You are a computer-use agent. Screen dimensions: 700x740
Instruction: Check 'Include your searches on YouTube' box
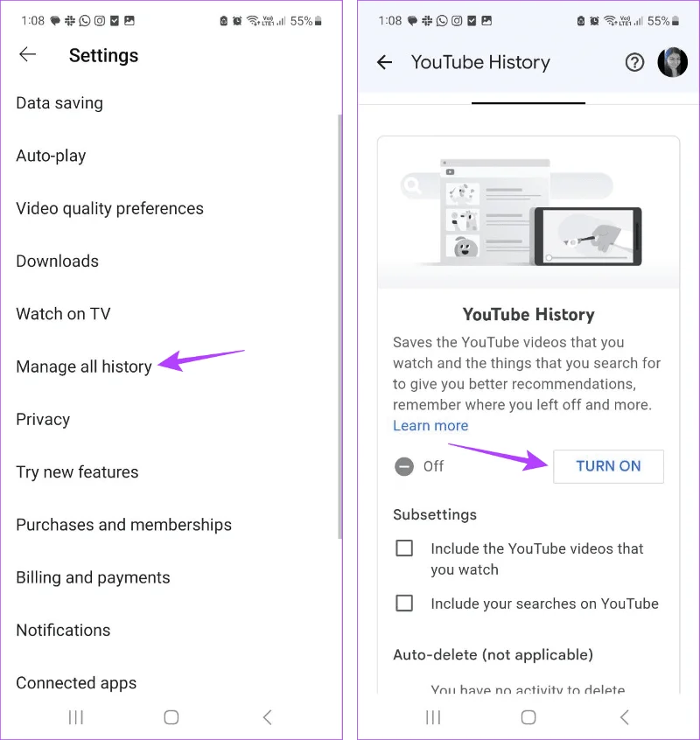[404, 603]
